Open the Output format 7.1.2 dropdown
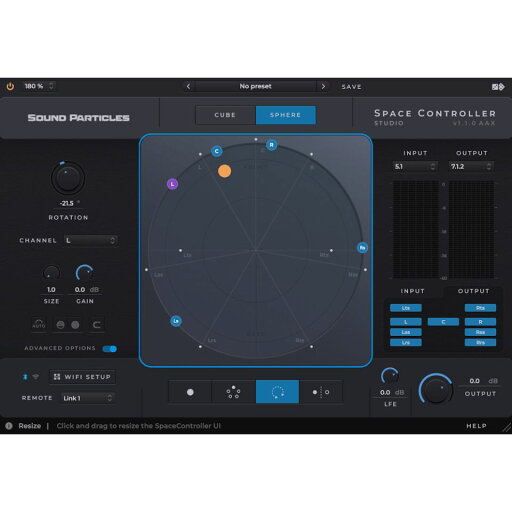512x512 pixels. click(471, 166)
